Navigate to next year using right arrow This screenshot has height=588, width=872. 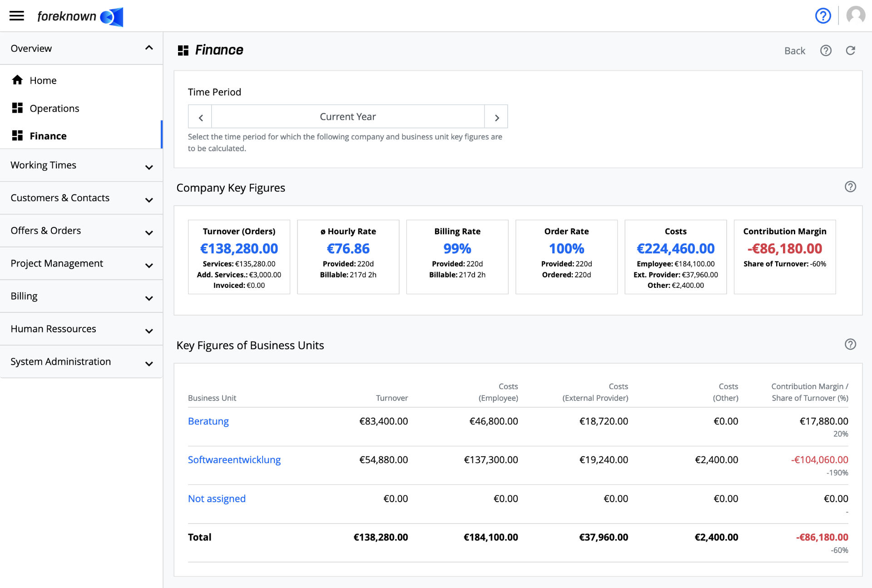pos(497,117)
